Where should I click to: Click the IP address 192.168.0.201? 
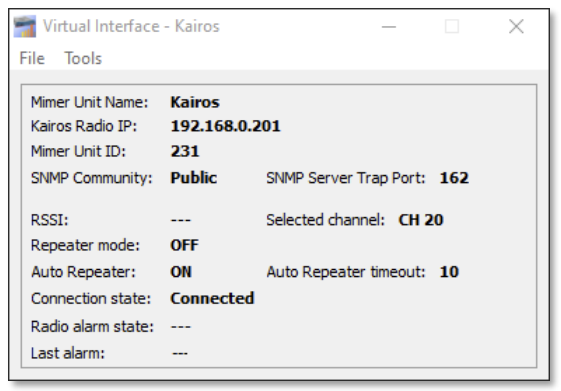pos(225,126)
